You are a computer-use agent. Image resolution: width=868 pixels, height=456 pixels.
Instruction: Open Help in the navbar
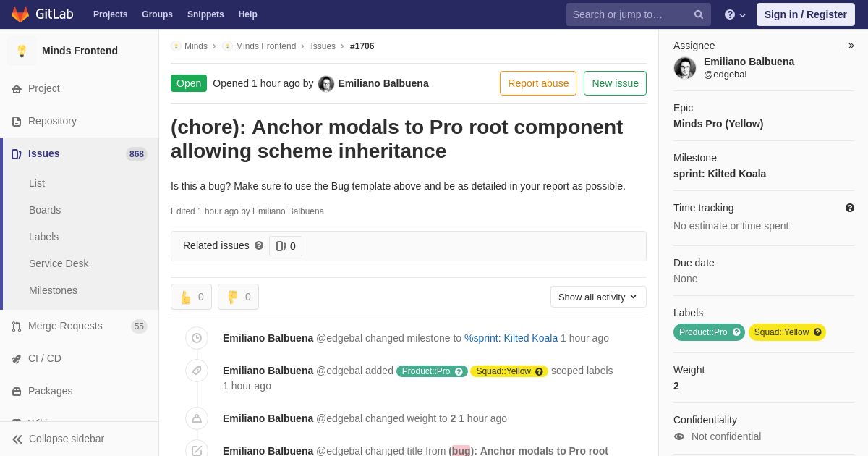(248, 14)
